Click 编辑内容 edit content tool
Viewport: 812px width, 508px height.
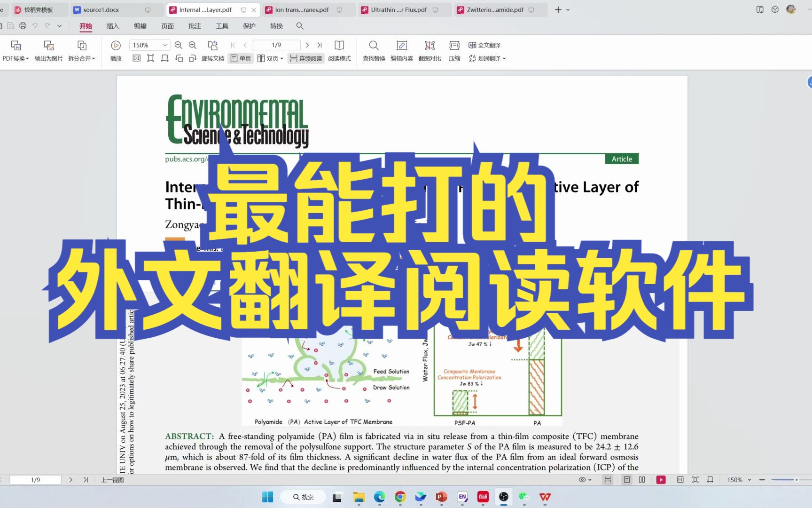point(402,51)
